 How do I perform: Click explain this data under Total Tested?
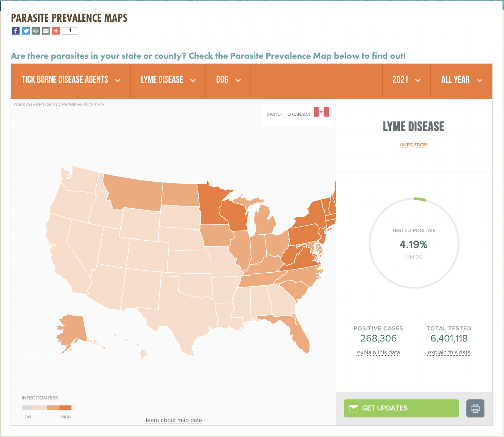tap(449, 352)
